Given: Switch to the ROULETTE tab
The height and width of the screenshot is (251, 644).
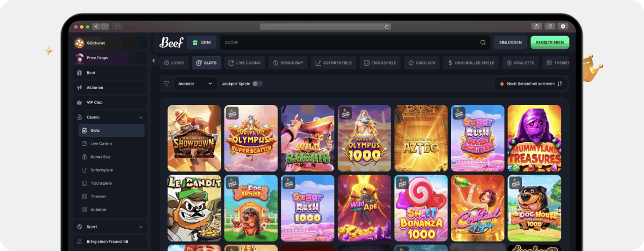Looking at the screenshot, I should (x=520, y=63).
